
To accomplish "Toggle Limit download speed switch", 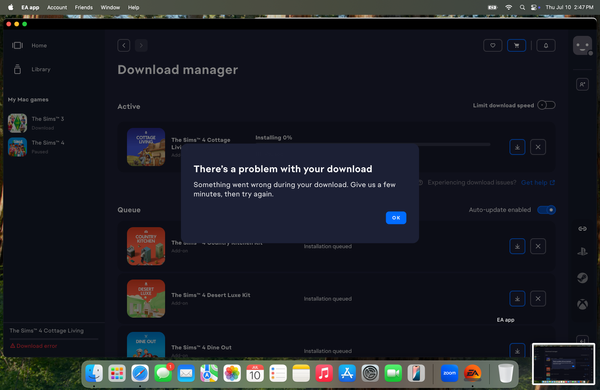I will click(x=546, y=105).
